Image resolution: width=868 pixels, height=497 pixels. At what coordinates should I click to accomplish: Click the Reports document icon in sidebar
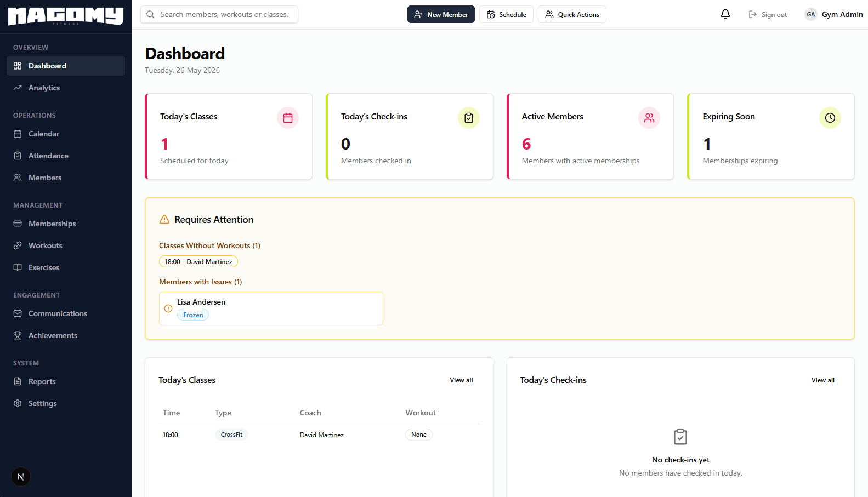18,381
